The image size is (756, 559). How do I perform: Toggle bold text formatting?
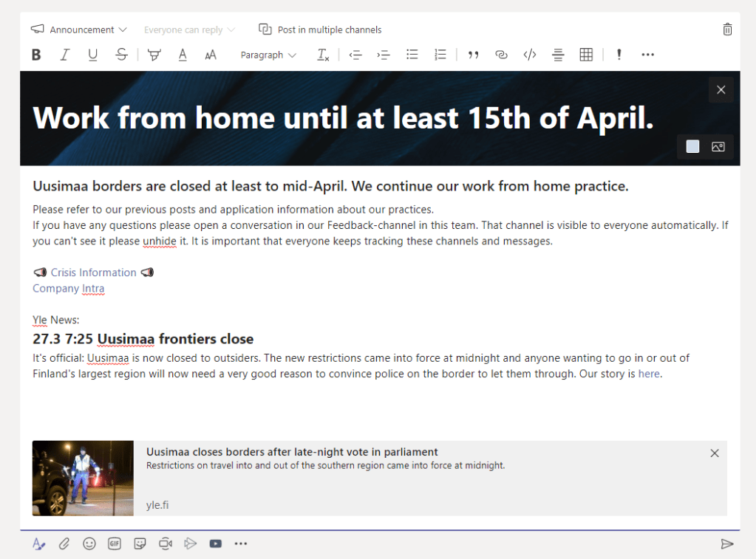[x=36, y=55]
